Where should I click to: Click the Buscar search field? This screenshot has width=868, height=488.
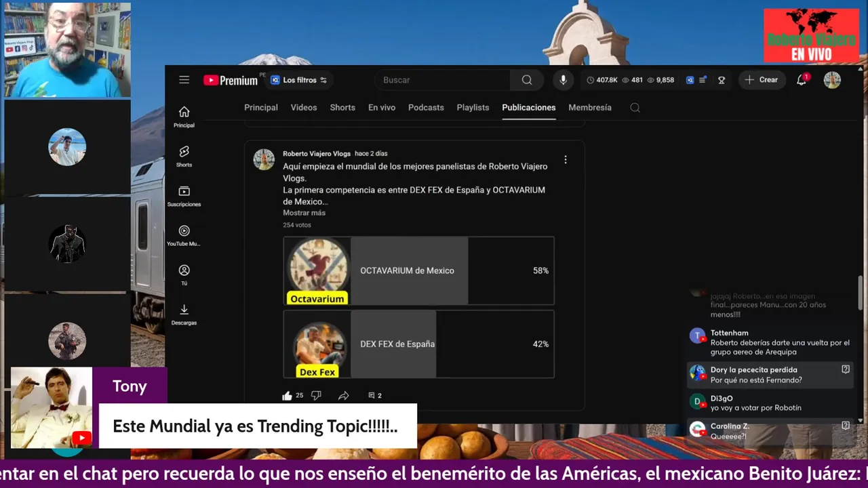(442, 80)
